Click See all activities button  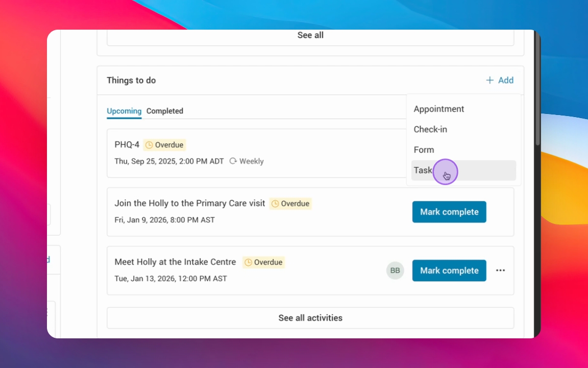[310, 318]
